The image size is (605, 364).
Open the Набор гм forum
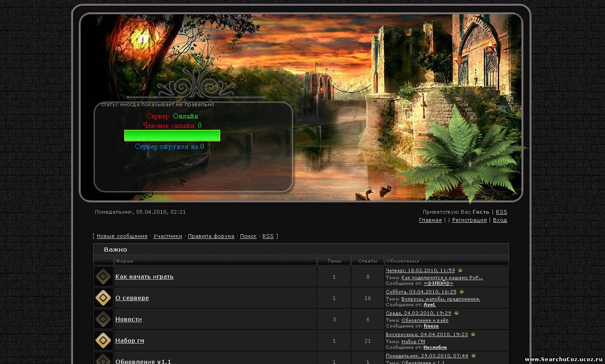(x=130, y=340)
